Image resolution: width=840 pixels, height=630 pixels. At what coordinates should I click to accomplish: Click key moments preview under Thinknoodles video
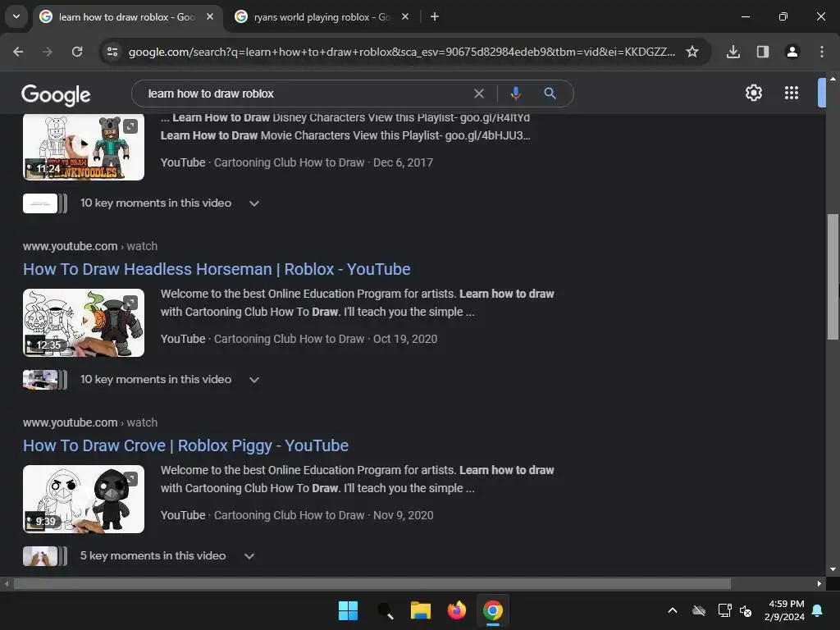click(x=45, y=203)
